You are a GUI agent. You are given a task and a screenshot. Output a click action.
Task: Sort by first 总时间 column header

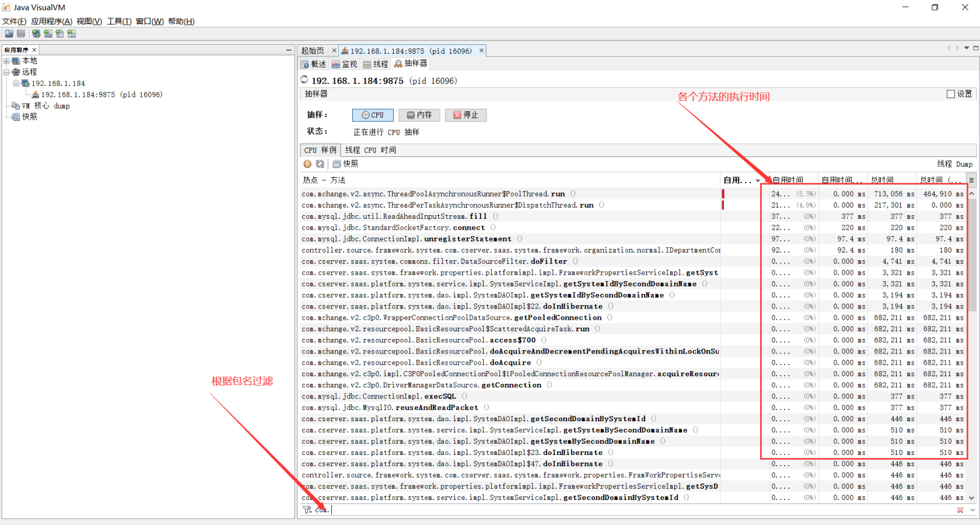pyautogui.click(x=892, y=180)
